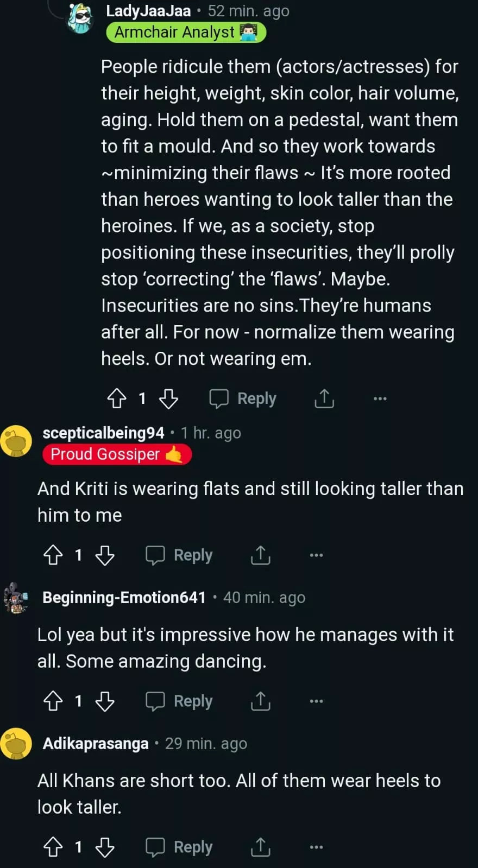Upvote scepticalbeing94's comment
478x868 pixels.
53,555
